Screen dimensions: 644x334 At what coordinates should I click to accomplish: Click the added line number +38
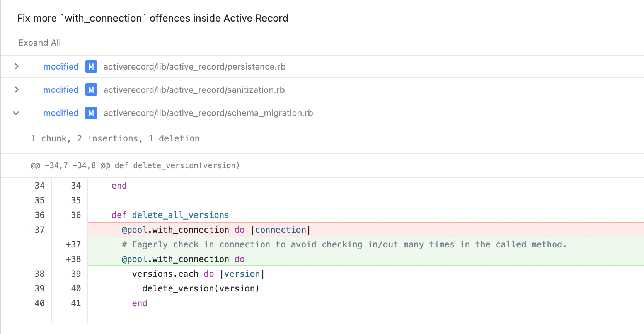[x=73, y=259]
